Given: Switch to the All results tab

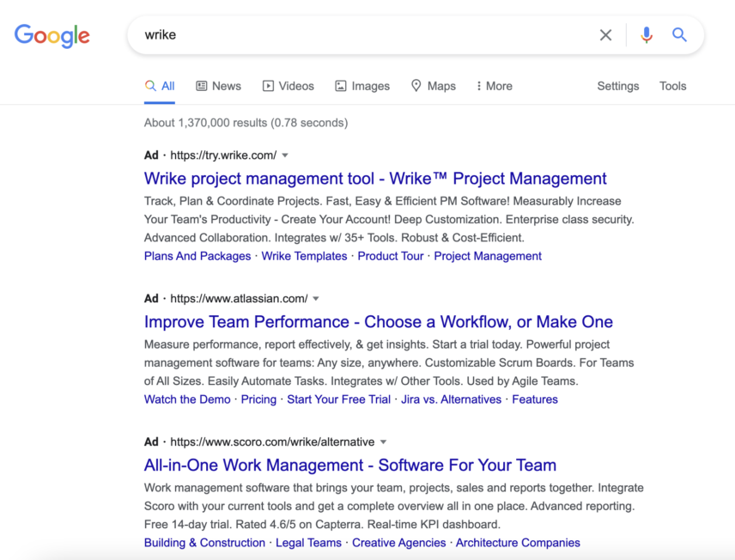Looking at the screenshot, I should (160, 86).
